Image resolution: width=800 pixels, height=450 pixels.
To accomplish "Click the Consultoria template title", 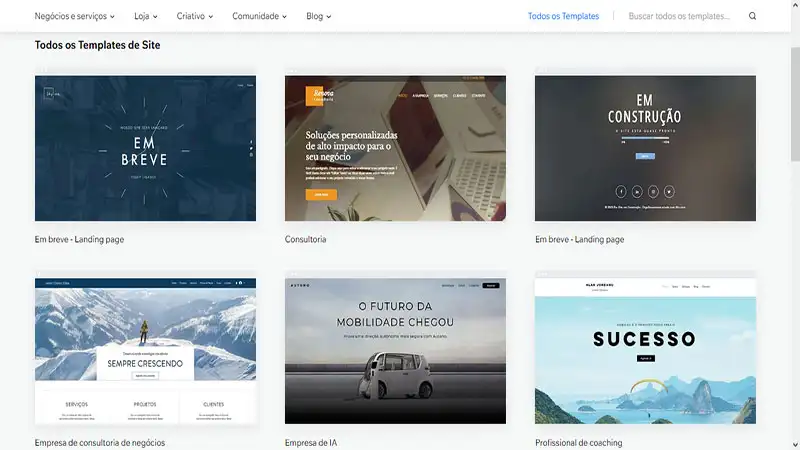I will (306, 239).
